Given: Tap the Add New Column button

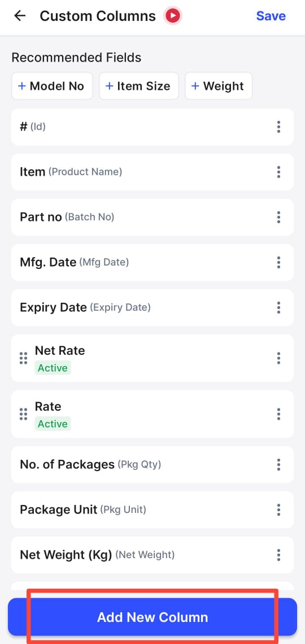Looking at the screenshot, I should click(152, 617).
